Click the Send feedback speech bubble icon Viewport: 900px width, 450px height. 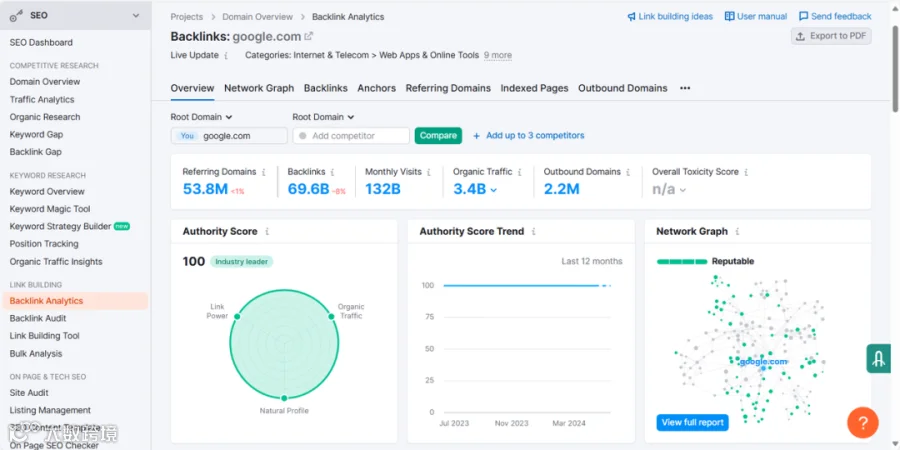click(804, 17)
